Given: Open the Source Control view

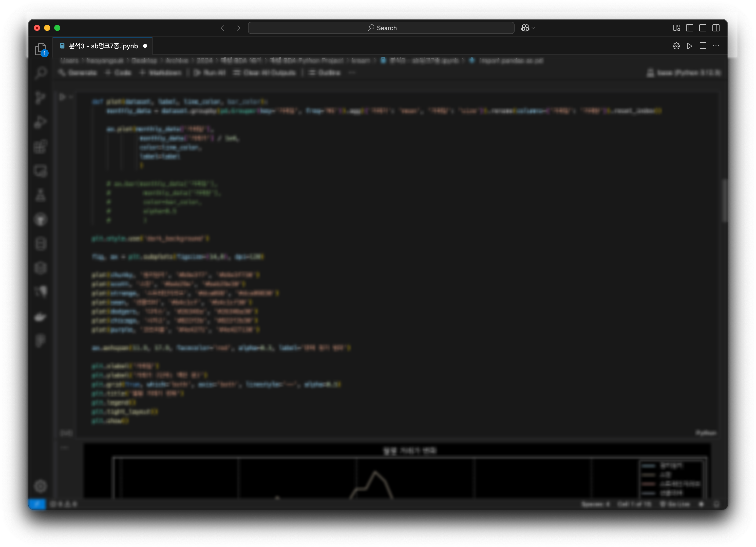Looking at the screenshot, I should pos(40,97).
